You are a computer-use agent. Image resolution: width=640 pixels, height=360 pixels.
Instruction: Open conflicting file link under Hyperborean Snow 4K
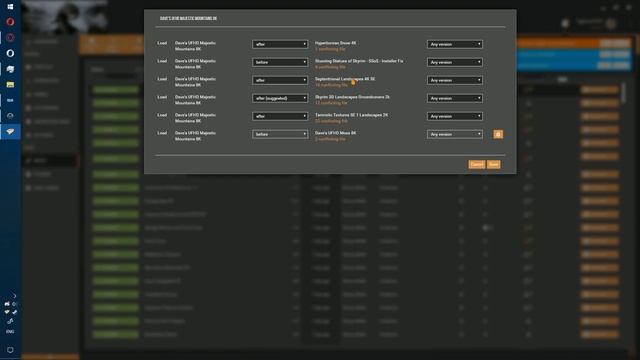point(330,49)
